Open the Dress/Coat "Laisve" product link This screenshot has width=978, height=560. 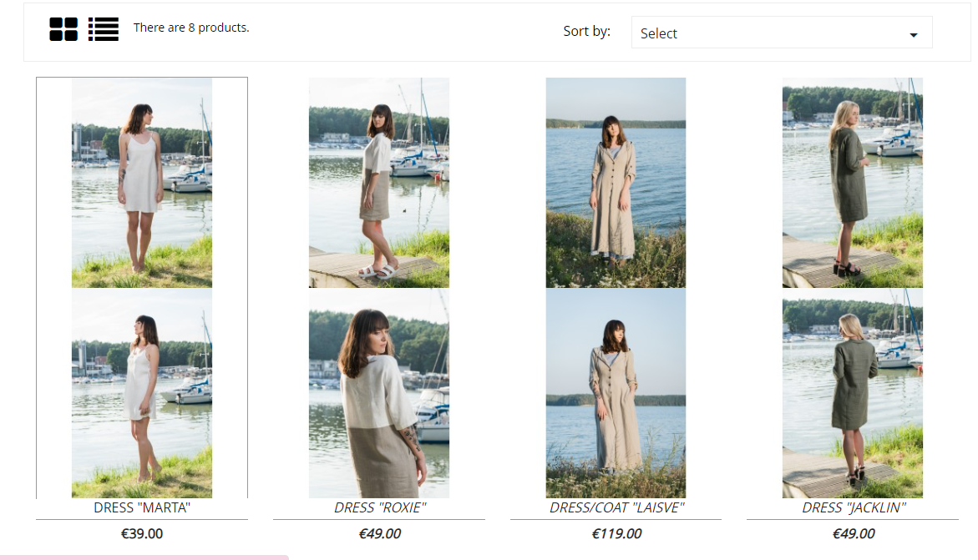pyautogui.click(x=616, y=507)
